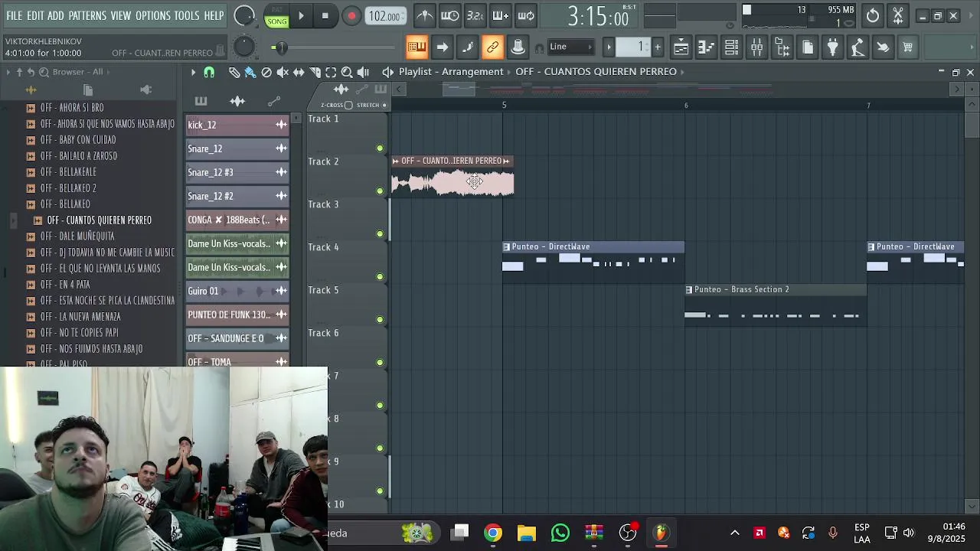Open the EDIT menu

click(35, 15)
